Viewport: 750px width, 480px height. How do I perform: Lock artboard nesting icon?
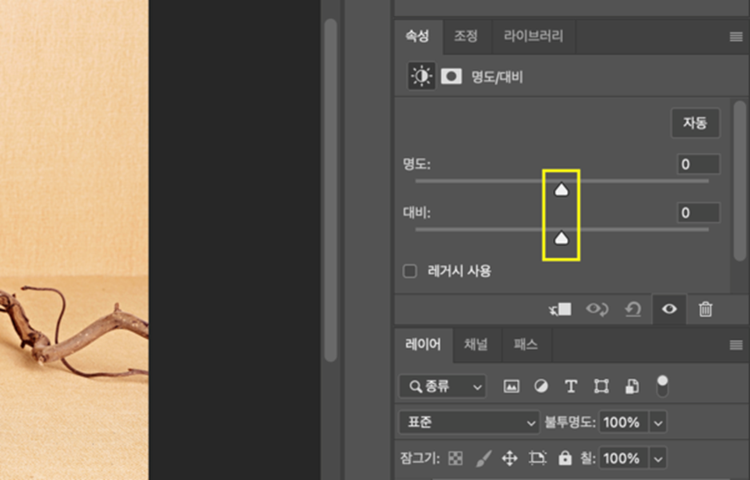(x=537, y=458)
